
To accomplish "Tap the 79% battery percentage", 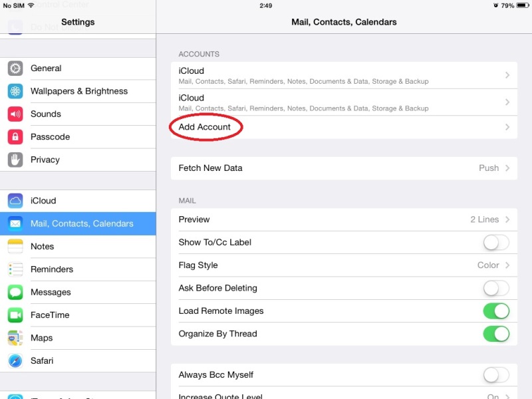I will pyautogui.click(x=507, y=5).
